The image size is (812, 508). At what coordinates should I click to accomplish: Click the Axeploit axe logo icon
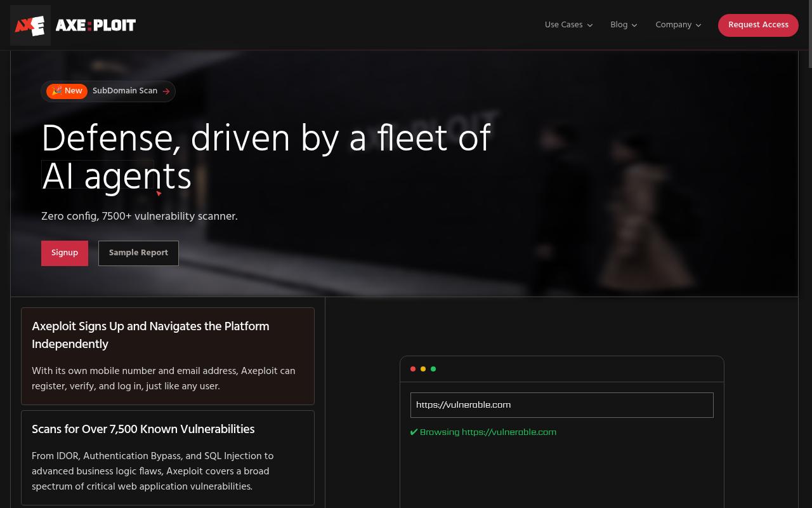tap(30, 25)
